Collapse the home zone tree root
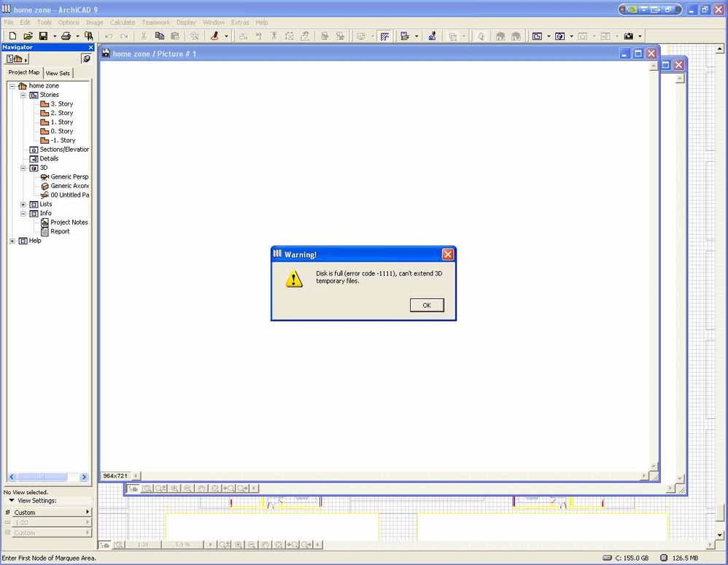Screen dimensions: 728x565 point(12,86)
